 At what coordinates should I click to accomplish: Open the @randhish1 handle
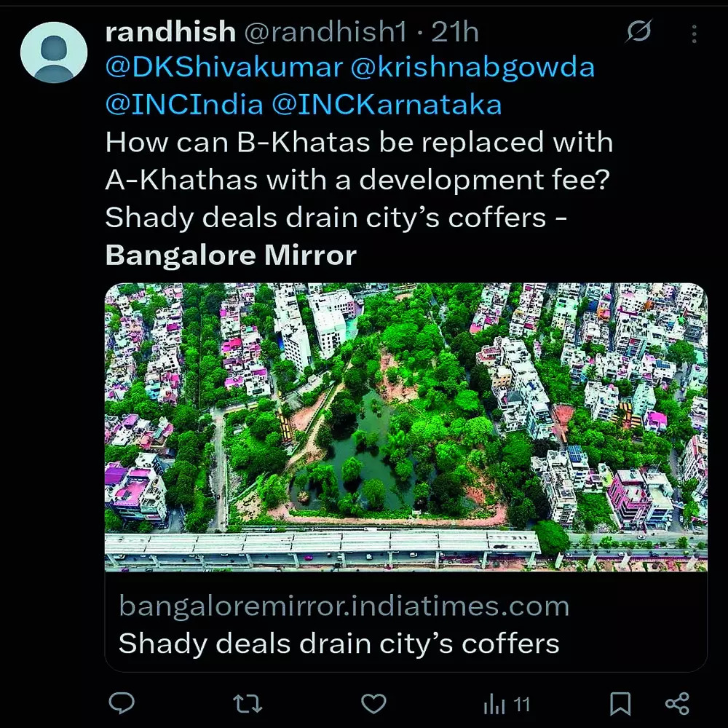click(325, 32)
